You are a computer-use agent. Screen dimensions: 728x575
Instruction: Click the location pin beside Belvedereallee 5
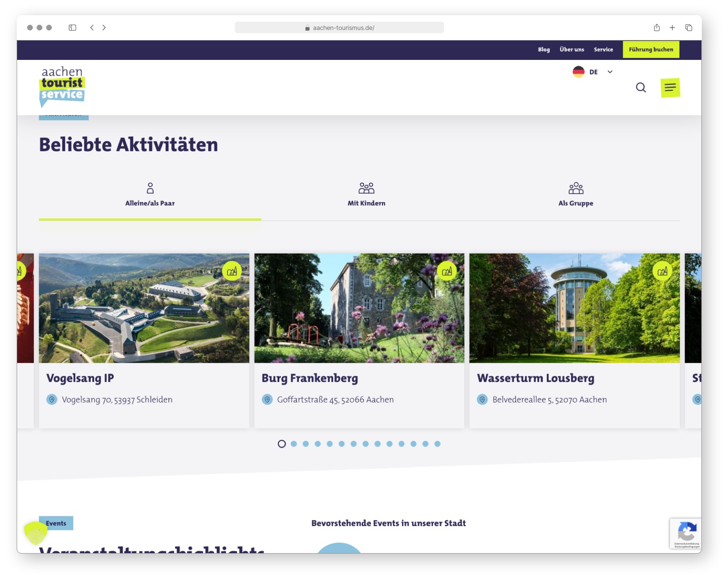click(482, 400)
